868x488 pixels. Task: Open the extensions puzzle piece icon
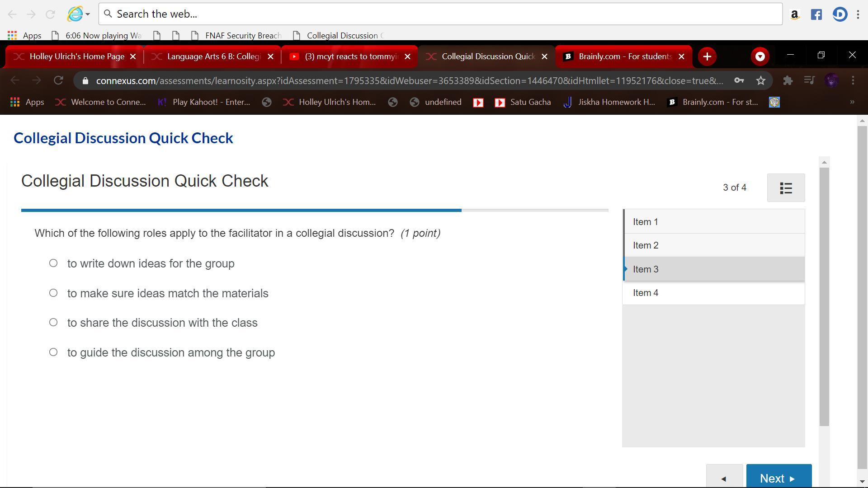[x=788, y=80]
